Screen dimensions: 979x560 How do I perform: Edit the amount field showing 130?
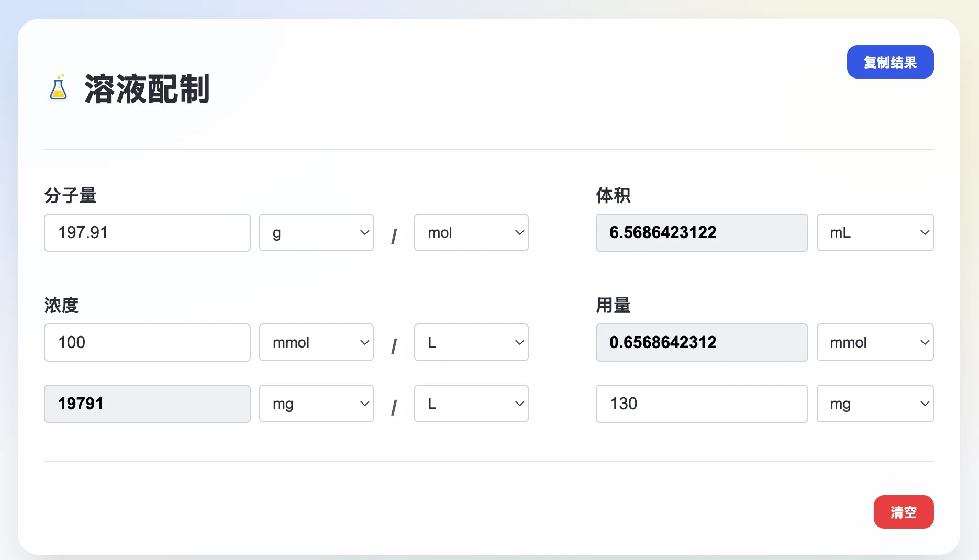(x=702, y=404)
